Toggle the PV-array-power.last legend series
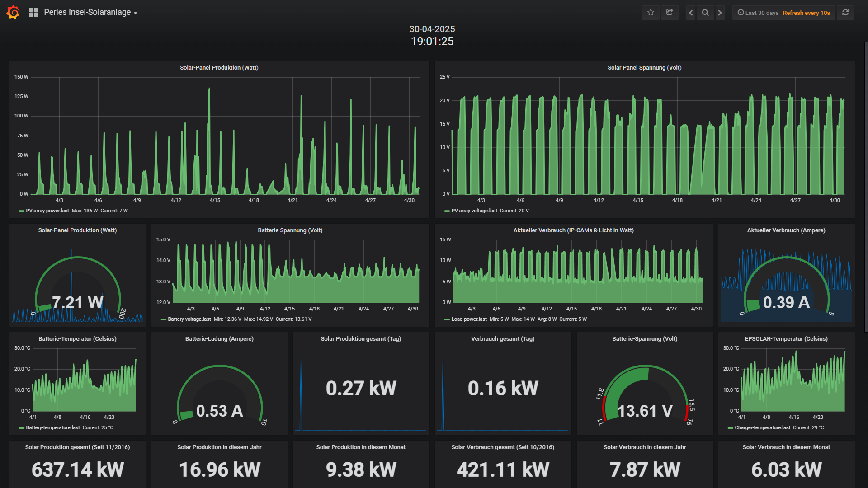This screenshot has width=868, height=488. tap(47, 211)
